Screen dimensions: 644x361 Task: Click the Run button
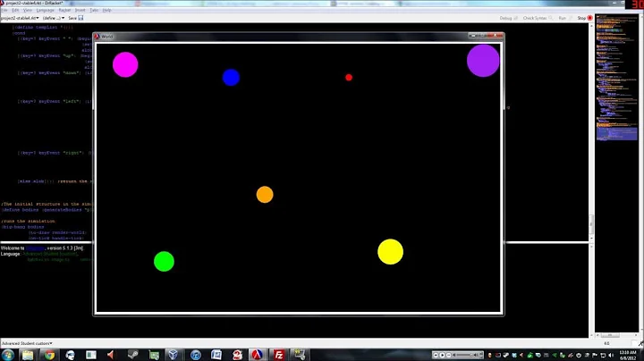pos(564,18)
